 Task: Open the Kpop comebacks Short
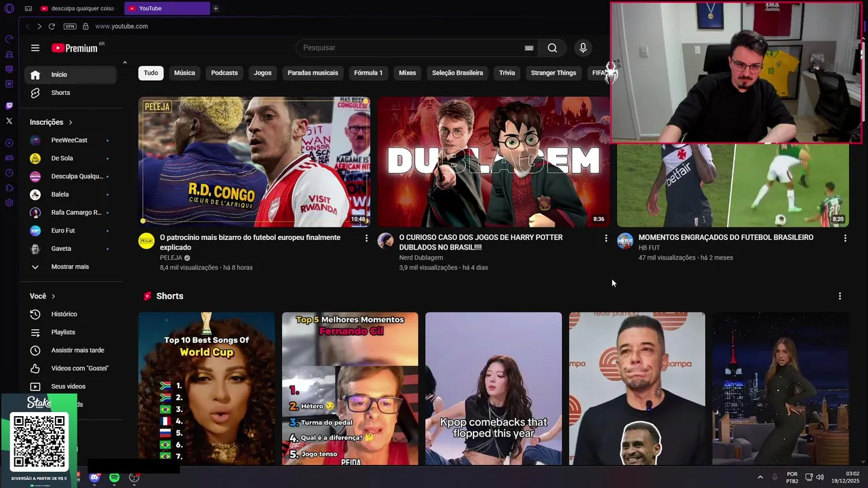pyautogui.click(x=494, y=389)
